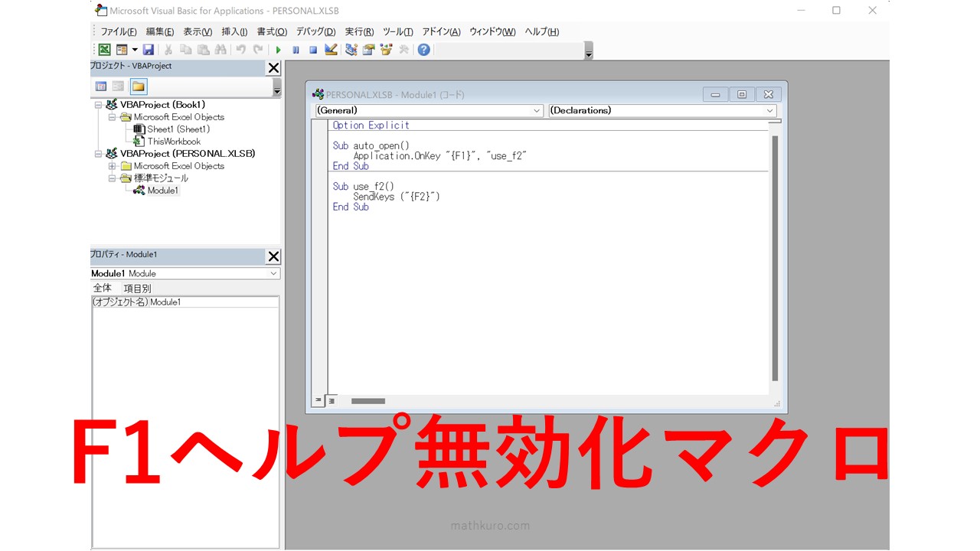The image size is (980, 551).
Task: Click View Object icon in Project panel
Action: pos(119,86)
